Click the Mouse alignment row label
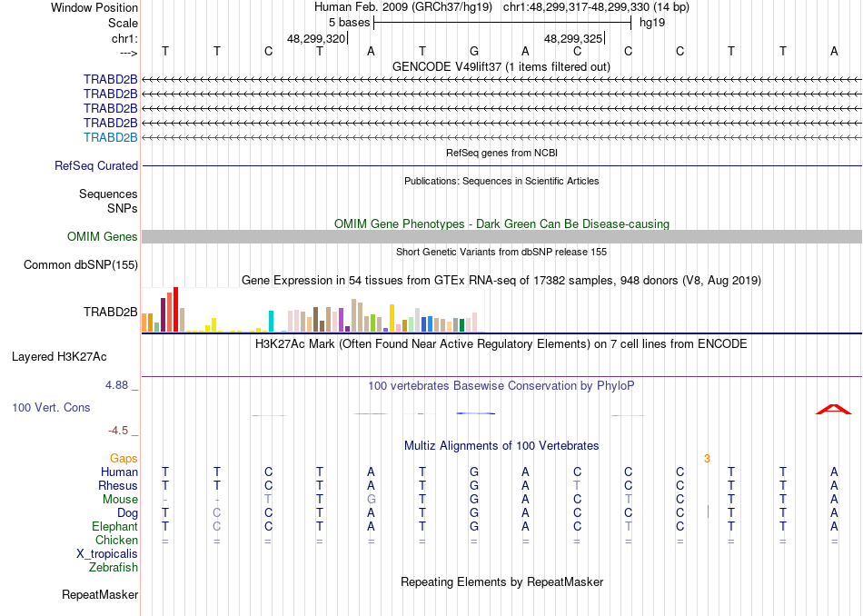 click(x=120, y=500)
